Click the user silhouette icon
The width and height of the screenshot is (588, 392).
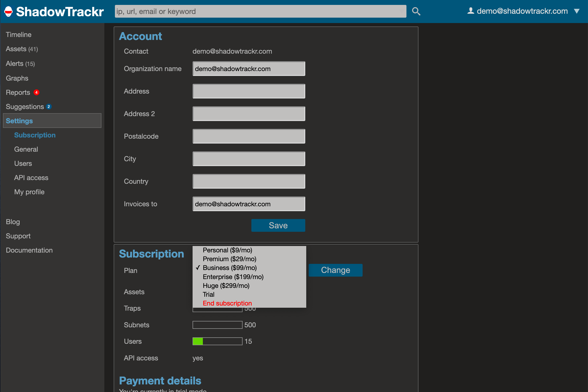pos(470,11)
